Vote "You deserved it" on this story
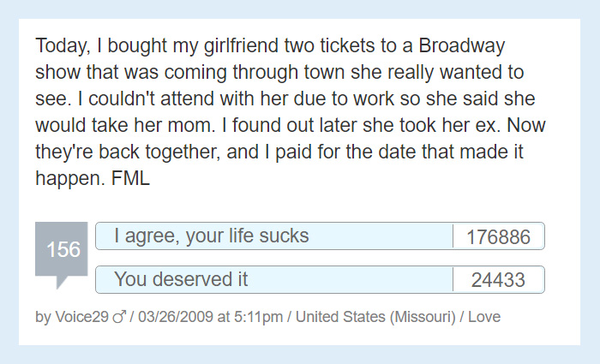600x364 pixels. point(274,279)
